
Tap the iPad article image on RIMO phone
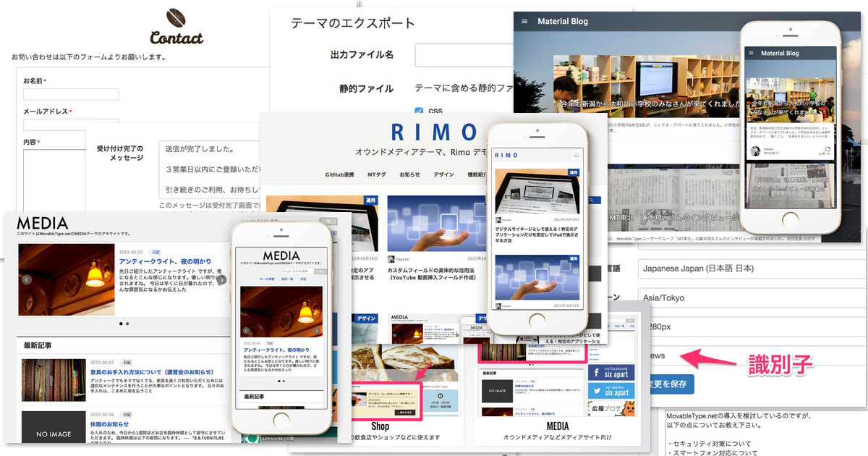(537, 192)
